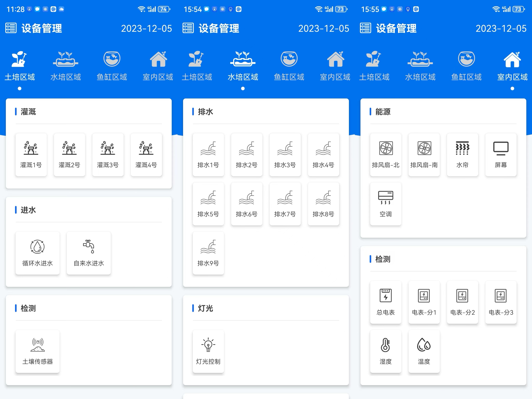532x399 pixels.
Task: Tap the 2023-12-05 date in left screen
Action: pyautogui.click(x=147, y=29)
